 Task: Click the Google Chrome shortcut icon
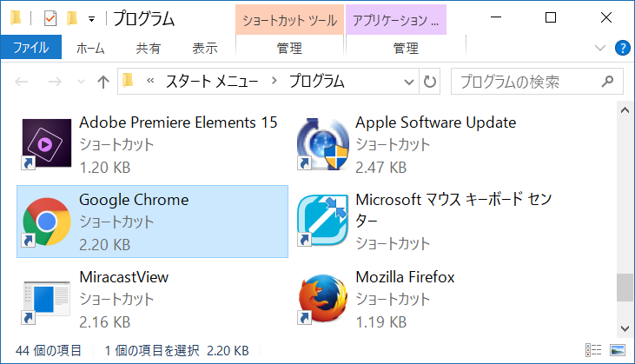pyautogui.click(x=46, y=222)
